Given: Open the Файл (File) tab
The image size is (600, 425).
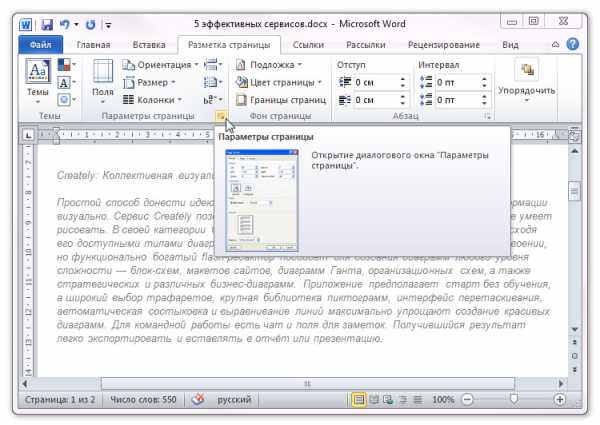Looking at the screenshot, I should coord(41,44).
